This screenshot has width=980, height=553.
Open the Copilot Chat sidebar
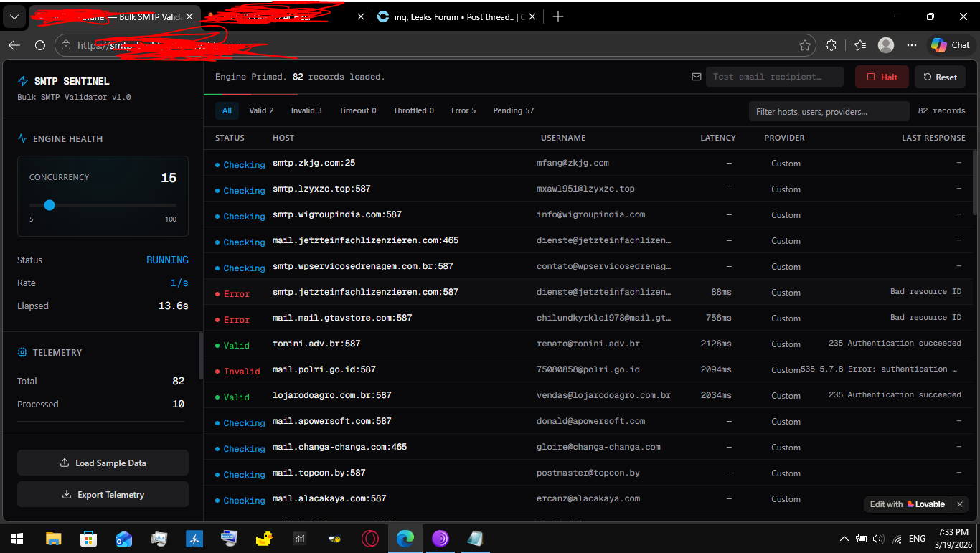951,45
